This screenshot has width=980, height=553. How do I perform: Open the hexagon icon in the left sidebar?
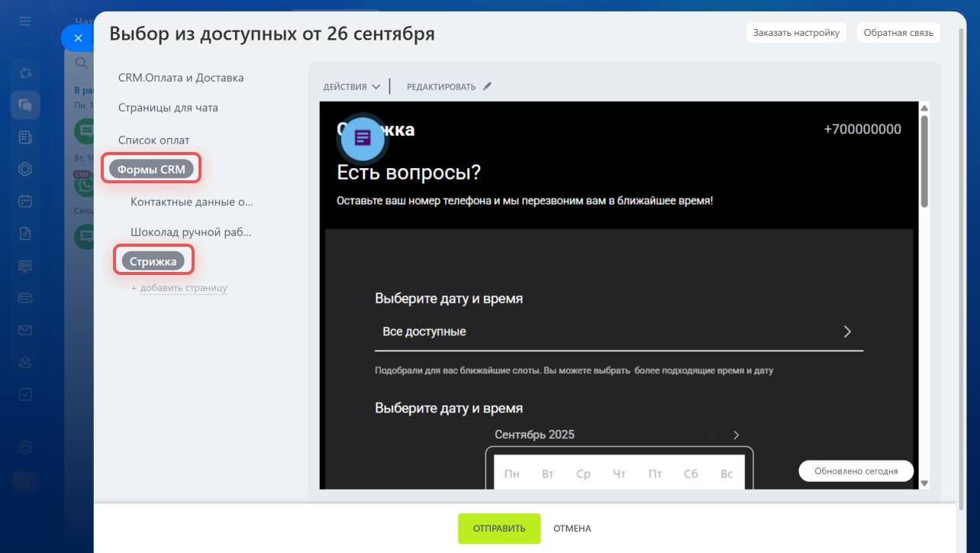pyautogui.click(x=25, y=169)
